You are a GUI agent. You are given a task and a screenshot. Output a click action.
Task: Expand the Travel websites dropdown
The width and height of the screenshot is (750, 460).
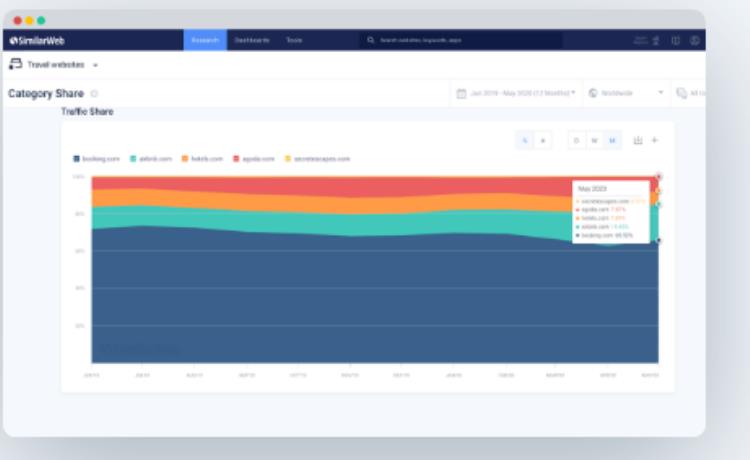[95, 65]
